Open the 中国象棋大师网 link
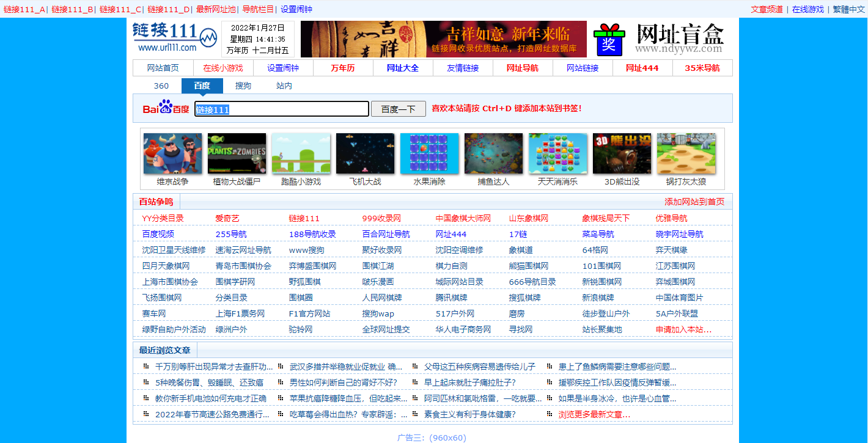868x443 pixels. pyautogui.click(x=463, y=218)
